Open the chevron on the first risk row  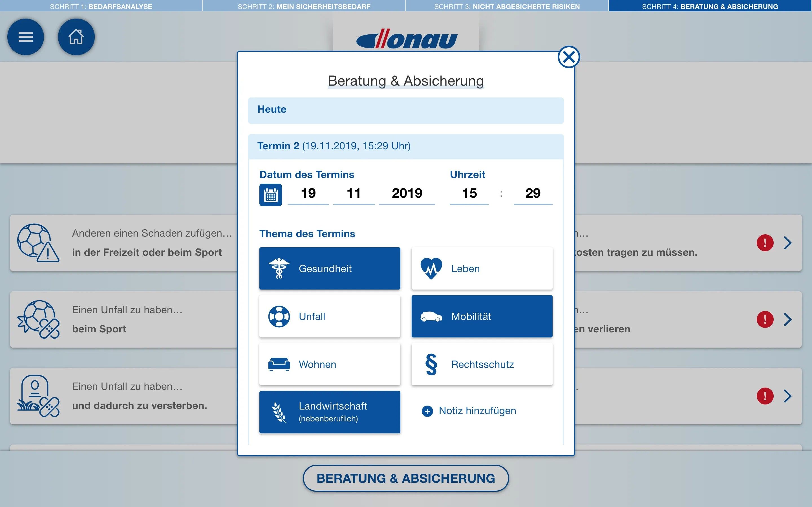point(787,243)
